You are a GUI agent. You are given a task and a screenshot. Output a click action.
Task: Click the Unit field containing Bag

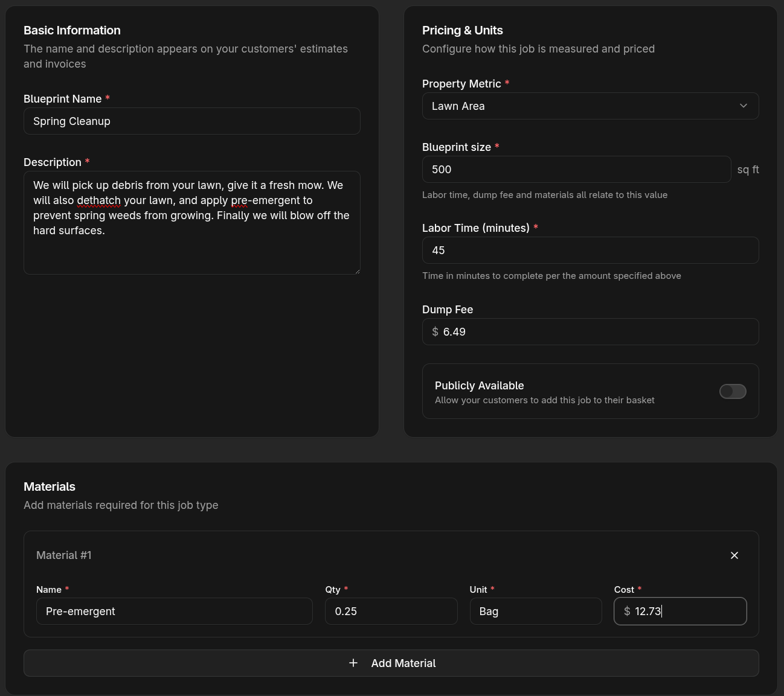click(x=535, y=611)
